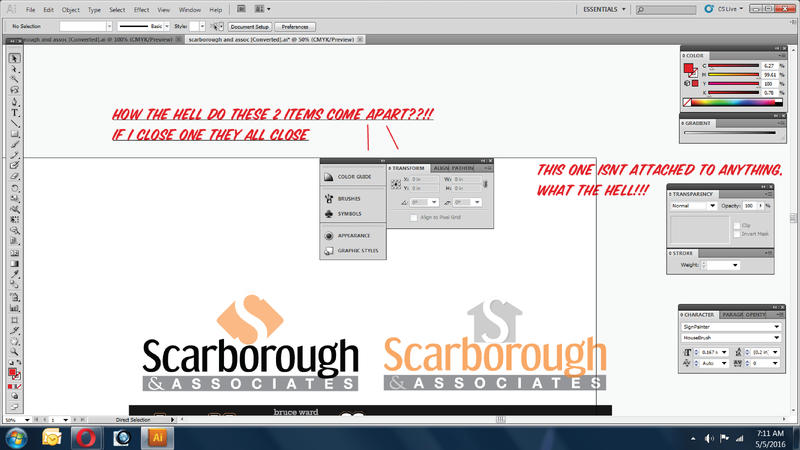Select the Direct Selection tool

(x=14, y=69)
